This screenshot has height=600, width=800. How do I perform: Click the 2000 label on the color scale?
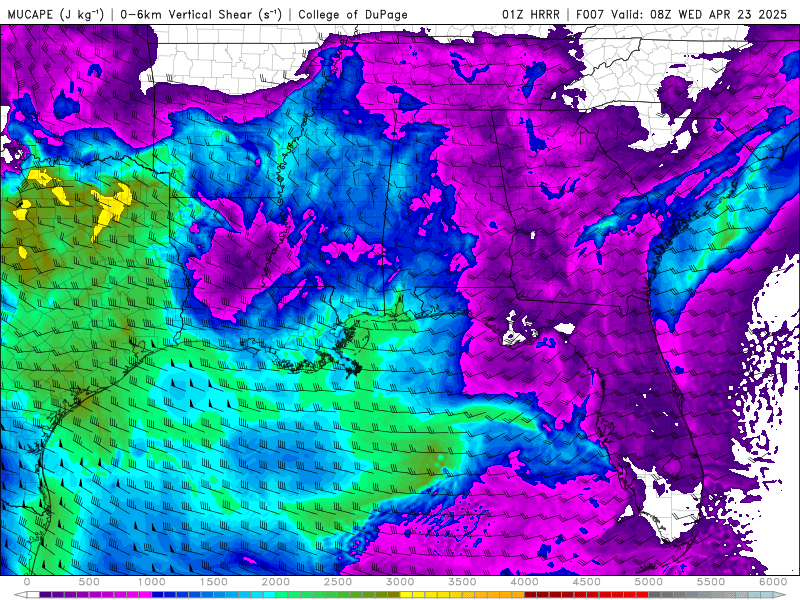pos(276,582)
